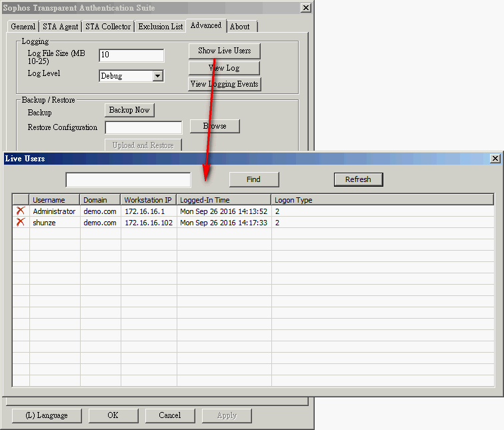This screenshot has height=430, width=504.
Task: Click the Cancel button
Action: click(170, 415)
